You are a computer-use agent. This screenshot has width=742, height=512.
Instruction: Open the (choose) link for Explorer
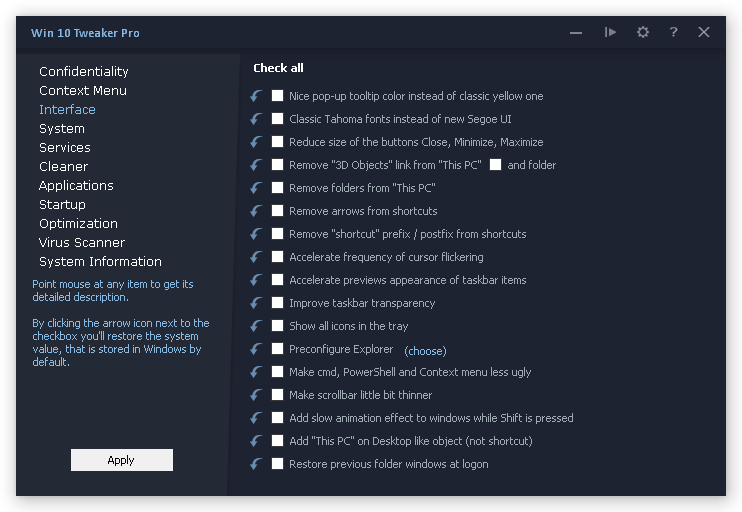[425, 351]
